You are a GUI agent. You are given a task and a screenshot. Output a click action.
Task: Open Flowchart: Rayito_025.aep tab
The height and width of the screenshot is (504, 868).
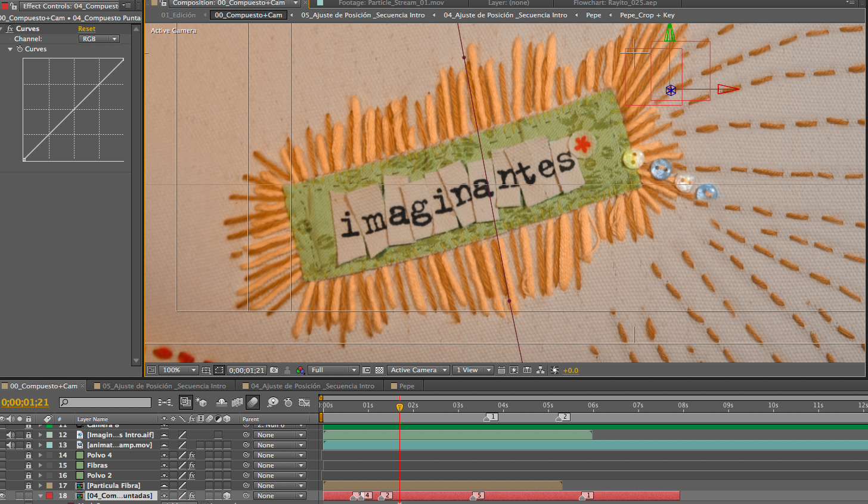pos(615,3)
